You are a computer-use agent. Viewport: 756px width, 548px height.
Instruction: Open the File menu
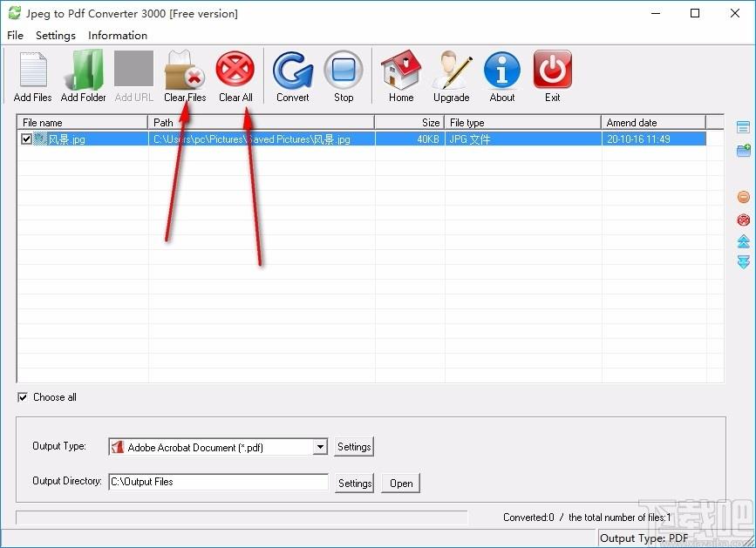pos(15,35)
